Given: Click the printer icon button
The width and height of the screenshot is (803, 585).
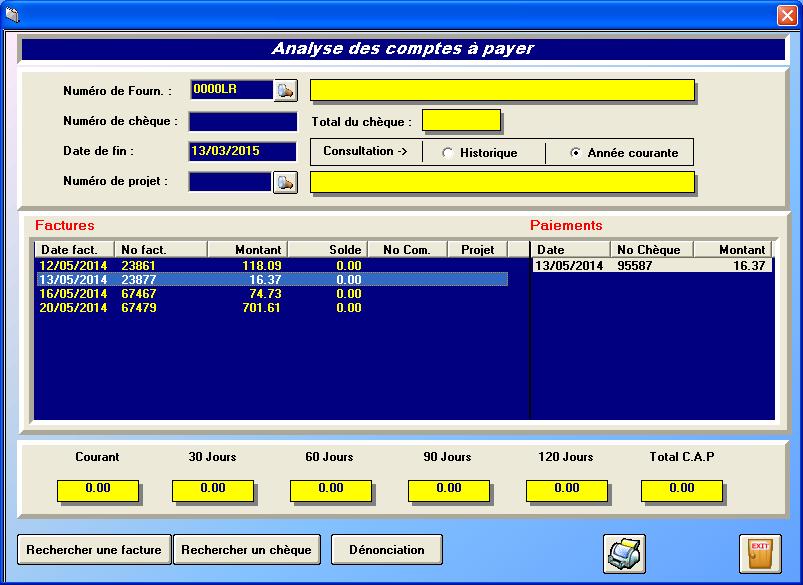Looking at the screenshot, I should coord(625,553).
